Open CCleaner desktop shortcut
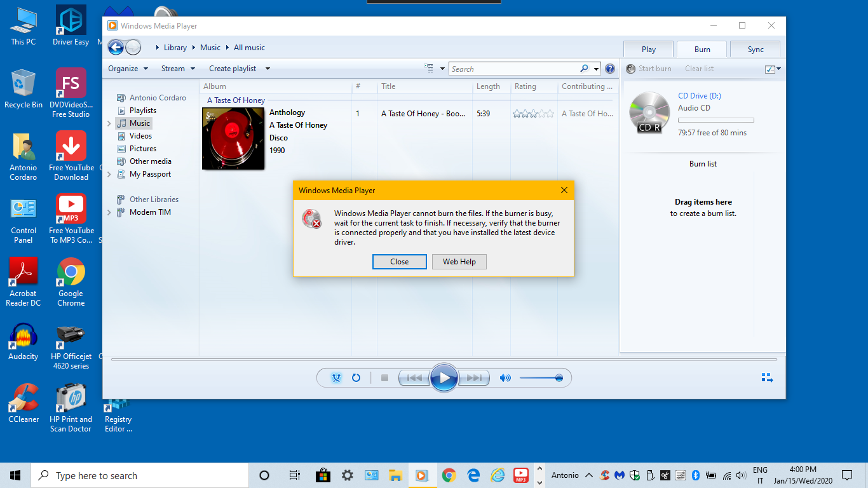The height and width of the screenshot is (488, 868). click(24, 403)
